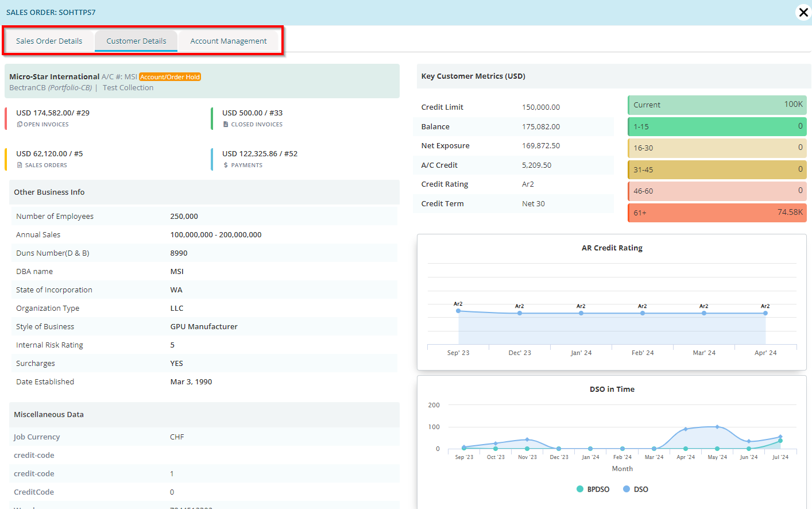Click the Net Exposure value 169,872.50
The height and width of the screenshot is (509, 812).
point(541,145)
